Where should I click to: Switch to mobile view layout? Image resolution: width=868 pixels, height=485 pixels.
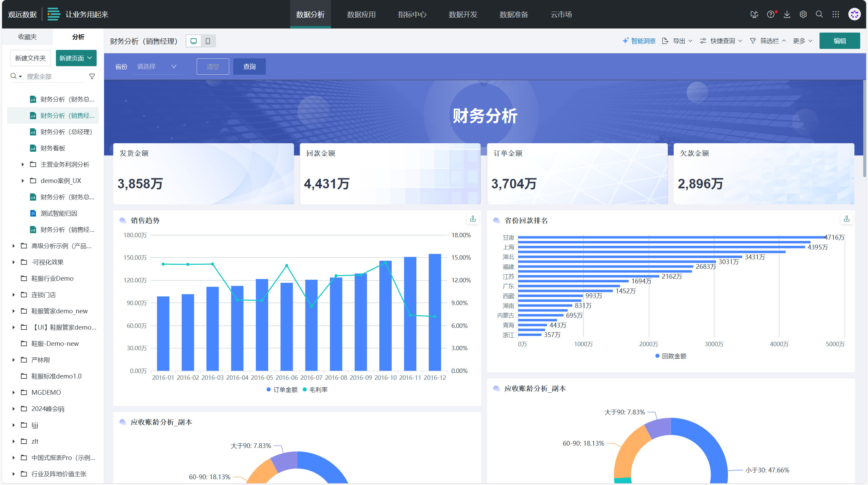tap(208, 41)
